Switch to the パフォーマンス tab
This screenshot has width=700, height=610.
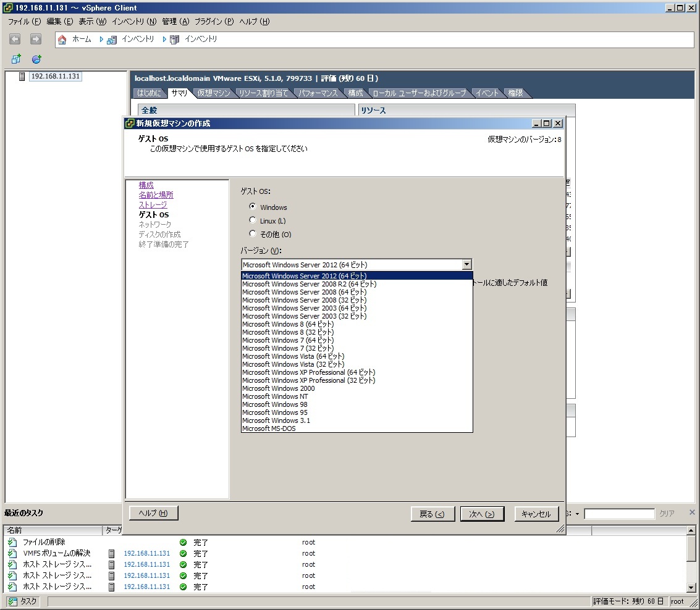[318, 93]
